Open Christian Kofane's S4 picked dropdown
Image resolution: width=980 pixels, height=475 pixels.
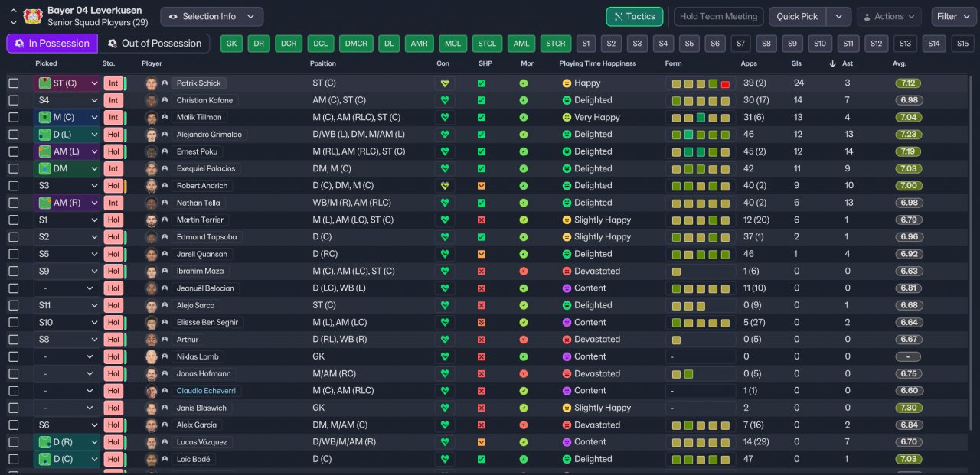[x=67, y=100]
